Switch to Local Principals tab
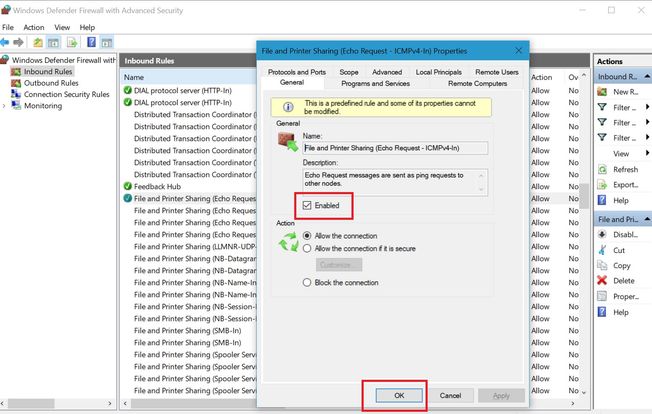 [439, 72]
